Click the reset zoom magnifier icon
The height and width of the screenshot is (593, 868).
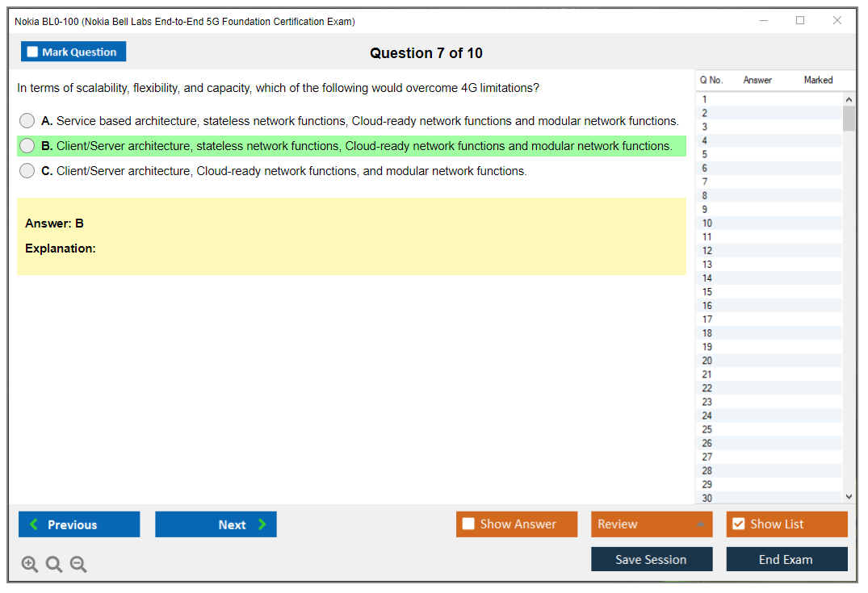pos(54,565)
